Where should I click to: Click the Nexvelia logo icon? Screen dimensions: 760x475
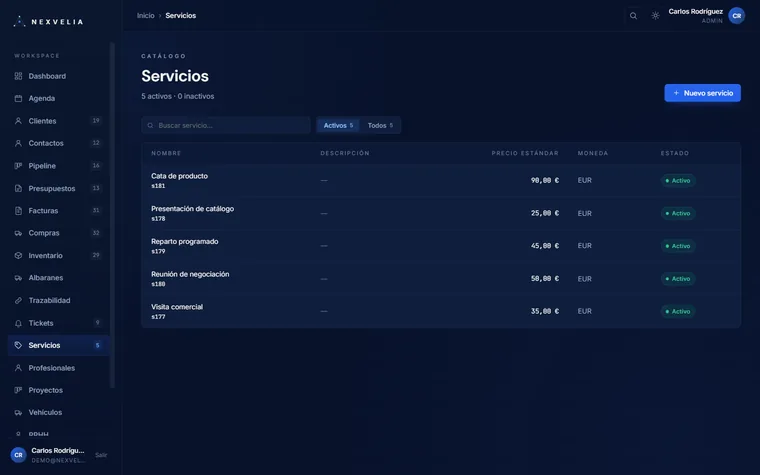pos(19,21)
